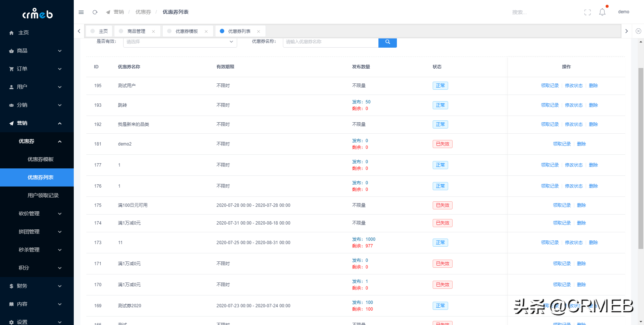
Task: Click 删除 for coupon 195
Action: click(x=593, y=86)
